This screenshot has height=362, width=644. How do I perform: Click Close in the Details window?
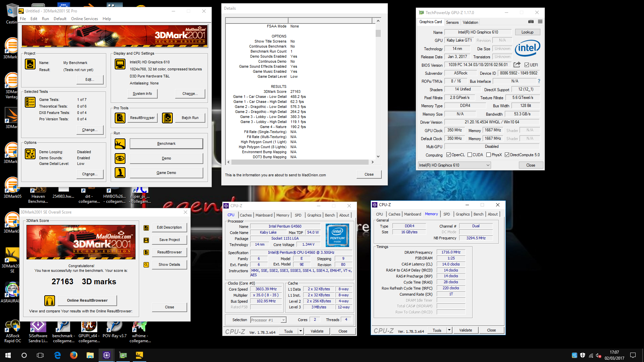coord(369,175)
